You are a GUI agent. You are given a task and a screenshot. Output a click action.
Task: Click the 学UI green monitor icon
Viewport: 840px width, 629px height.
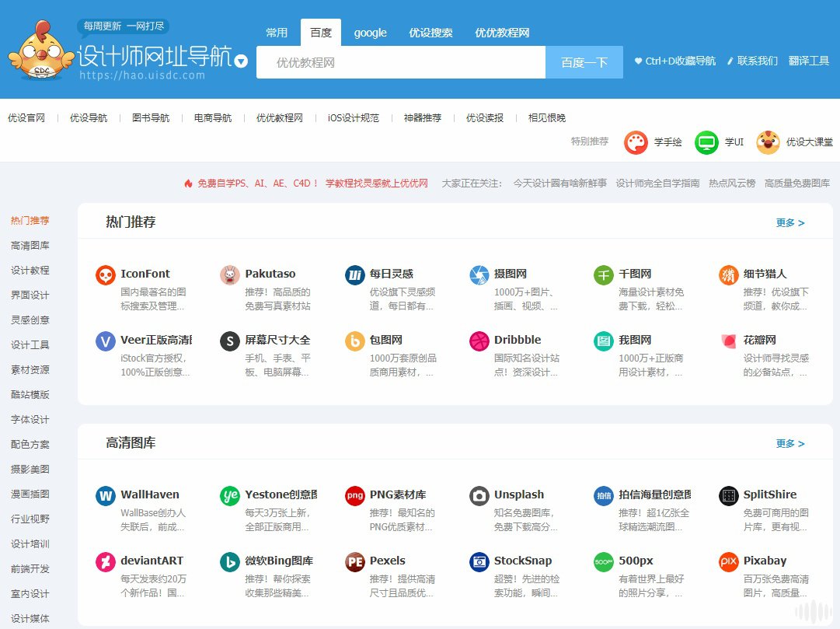(x=706, y=142)
